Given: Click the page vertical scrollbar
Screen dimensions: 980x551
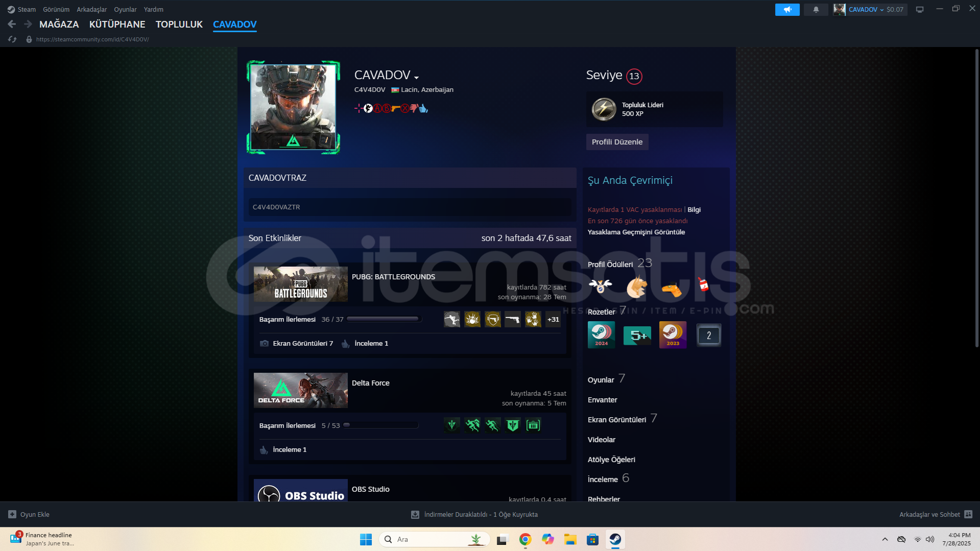Looking at the screenshot, I should point(976,198).
